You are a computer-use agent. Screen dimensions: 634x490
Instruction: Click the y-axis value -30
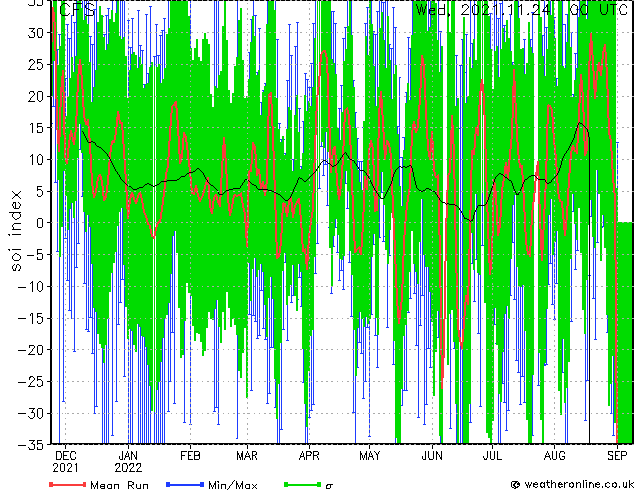(x=31, y=413)
